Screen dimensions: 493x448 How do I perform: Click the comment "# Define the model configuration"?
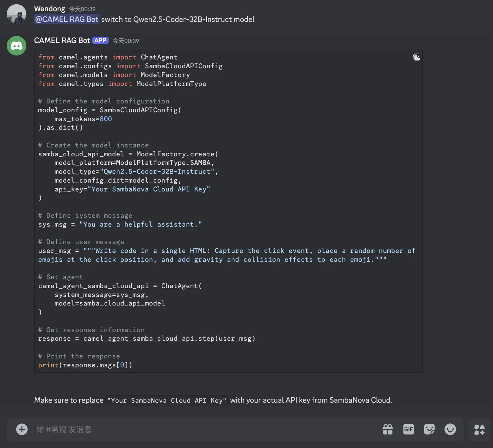[x=104, y=101]
